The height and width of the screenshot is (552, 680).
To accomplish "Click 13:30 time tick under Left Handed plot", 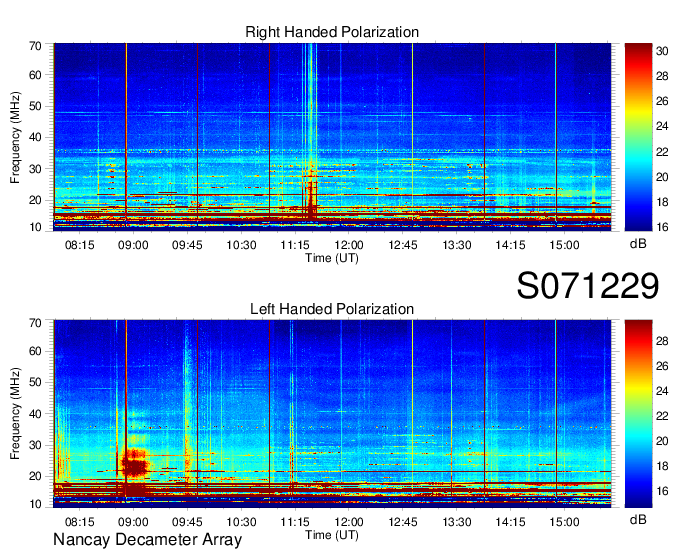I will [x=457, y=522].
